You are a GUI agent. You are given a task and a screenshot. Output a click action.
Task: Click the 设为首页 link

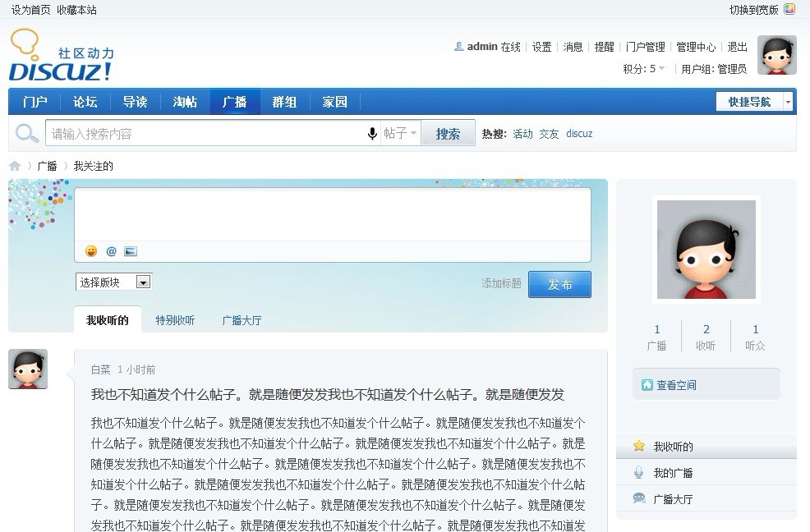(31, 10)
